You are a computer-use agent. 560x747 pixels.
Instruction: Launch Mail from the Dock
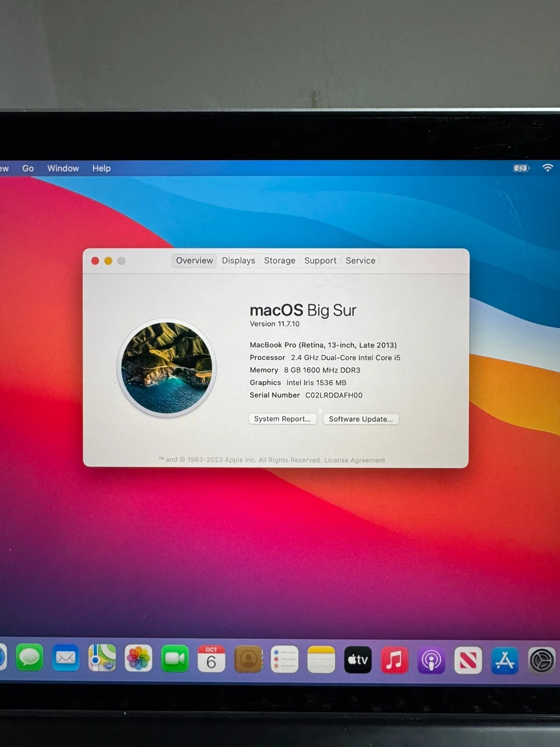point(66,658)
